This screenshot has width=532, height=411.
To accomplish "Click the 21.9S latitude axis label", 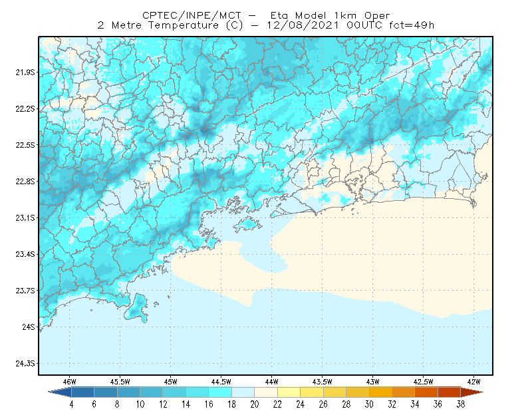I will click(25, 72).
